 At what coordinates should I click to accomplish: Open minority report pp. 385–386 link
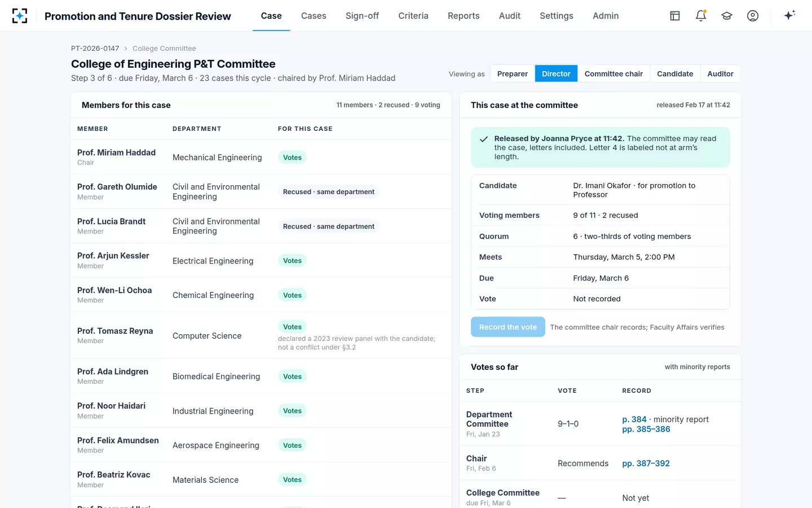coord(646,429)
